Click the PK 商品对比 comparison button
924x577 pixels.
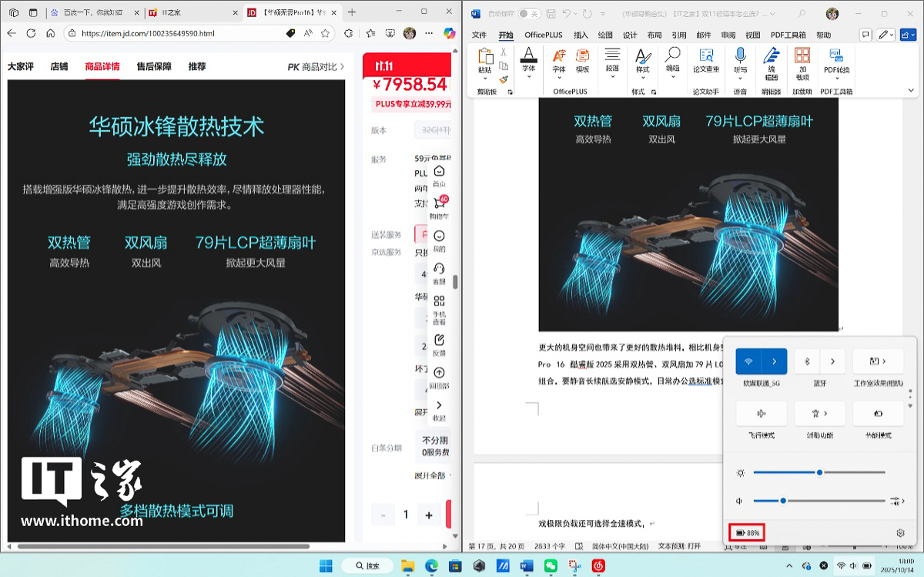[314, 66]
